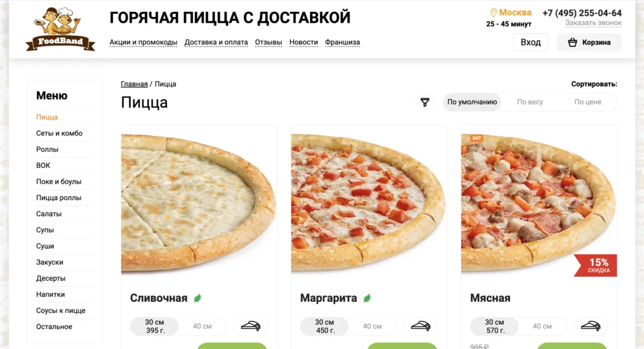Viewport: 644px width, 349px height.
Task: Select 40 см size for Сливочная
Action: pos(202,326)
